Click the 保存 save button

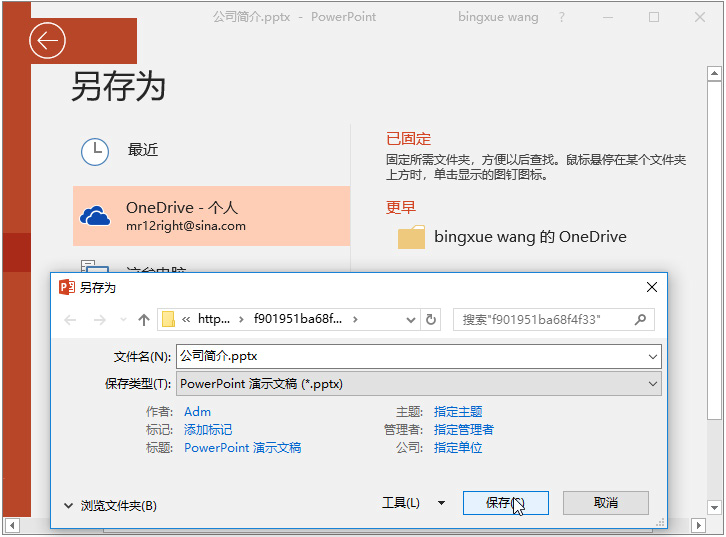[506, 503]
